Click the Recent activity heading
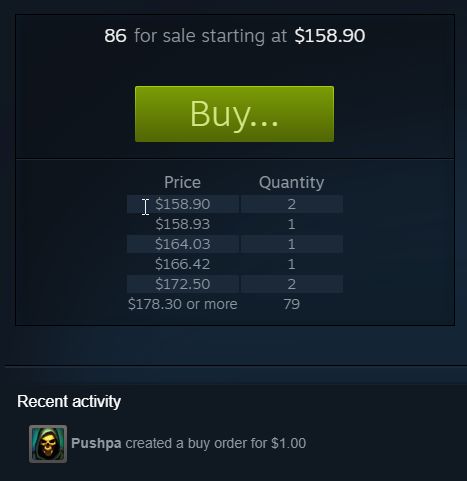This screenshot has height=481, width=467. coord(69,401)
